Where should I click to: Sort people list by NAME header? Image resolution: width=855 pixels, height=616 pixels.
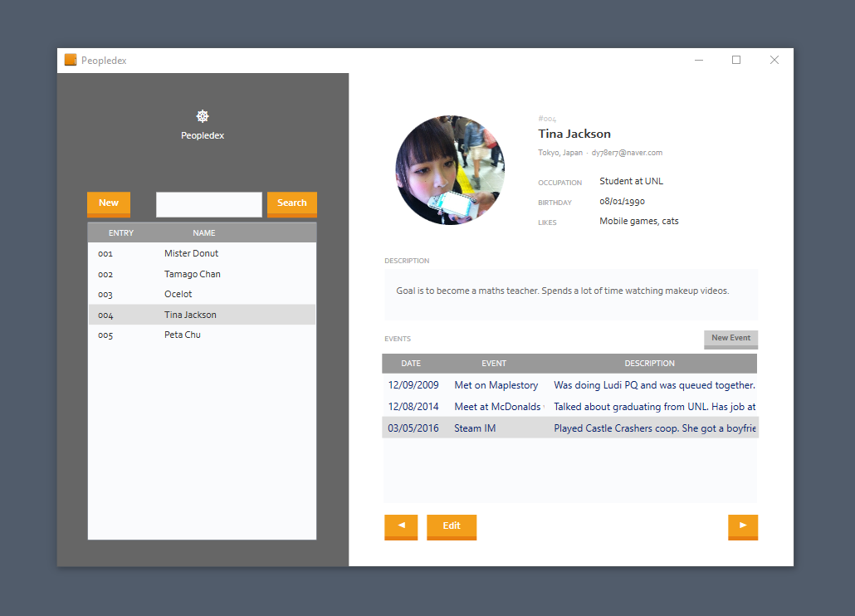[x=204, y=233]
